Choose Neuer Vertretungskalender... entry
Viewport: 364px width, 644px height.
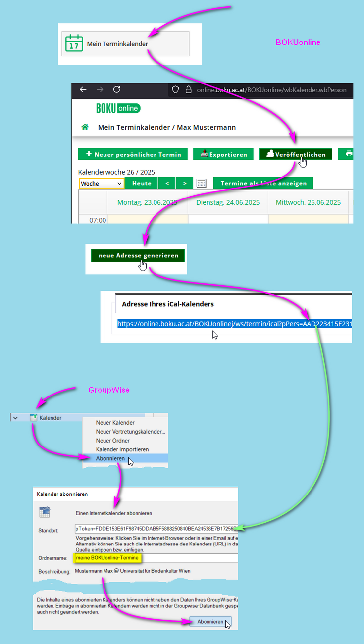[131, 432]
